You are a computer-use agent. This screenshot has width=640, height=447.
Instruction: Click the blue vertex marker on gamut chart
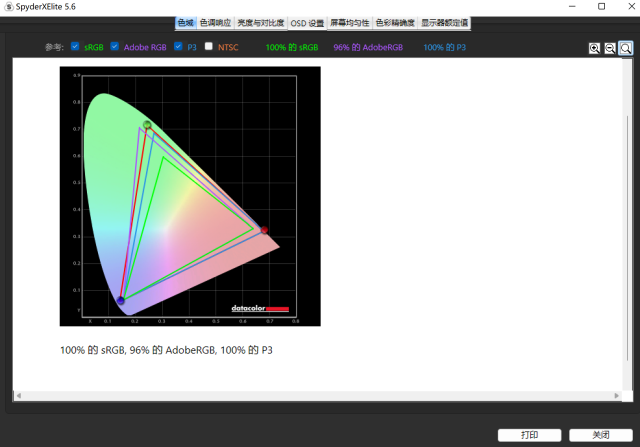(121, 300)
